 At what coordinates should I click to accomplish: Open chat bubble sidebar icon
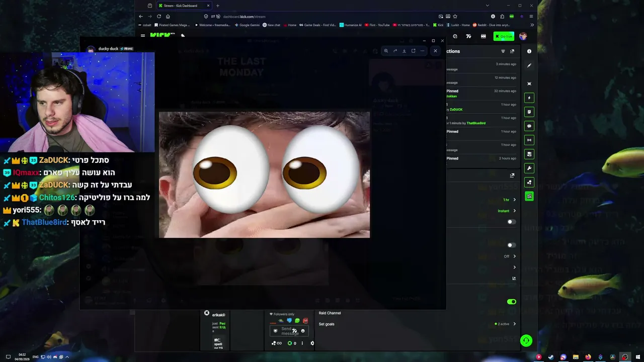(x=529, y=126)
